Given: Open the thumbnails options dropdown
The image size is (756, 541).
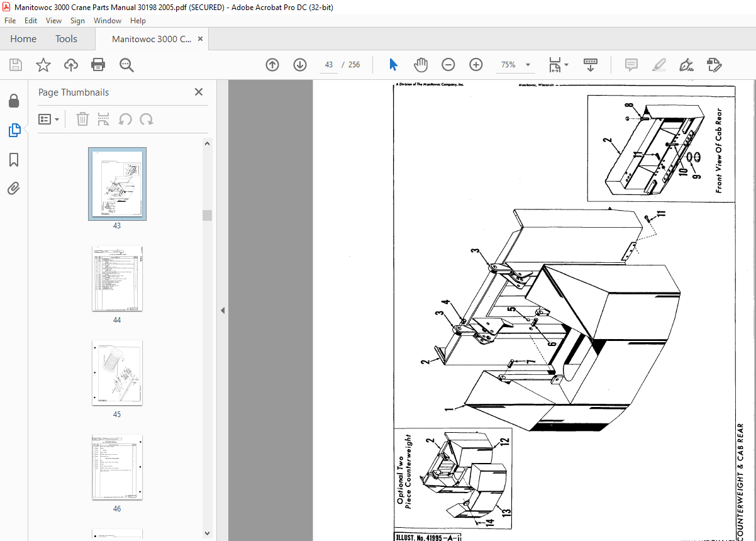Looking at the screenshot, I should [x=49, y=119].
